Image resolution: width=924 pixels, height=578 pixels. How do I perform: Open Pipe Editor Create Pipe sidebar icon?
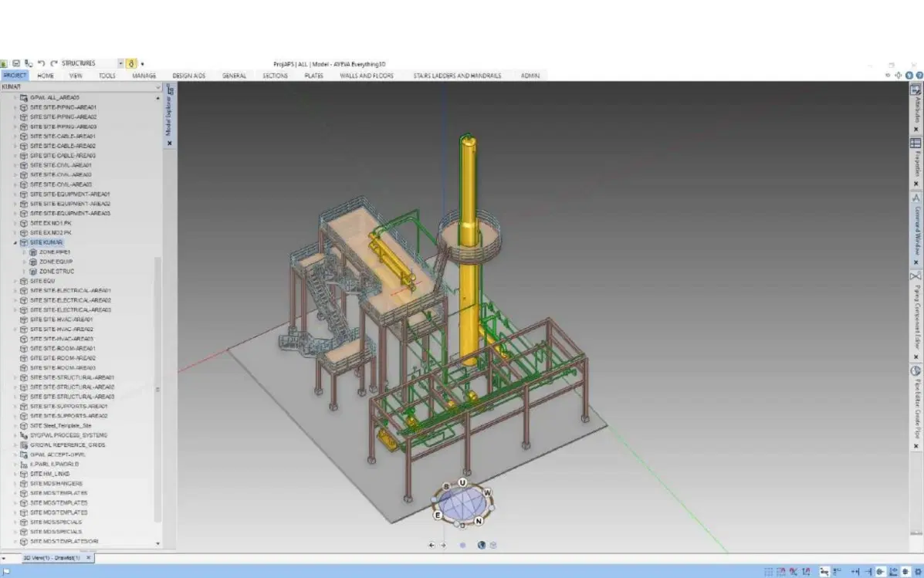click(916, 371)
